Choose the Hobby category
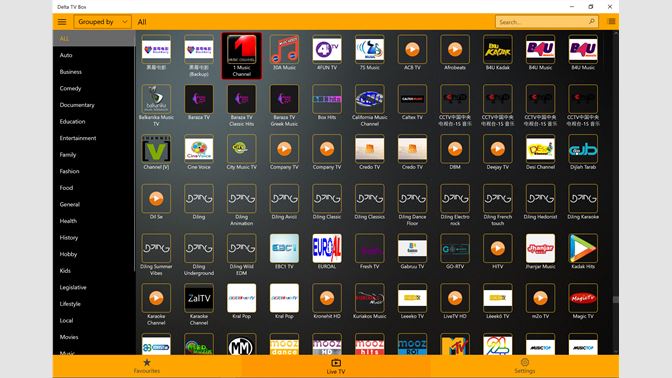The width and height of the screenshot is (672, 378). coord(94,254)
